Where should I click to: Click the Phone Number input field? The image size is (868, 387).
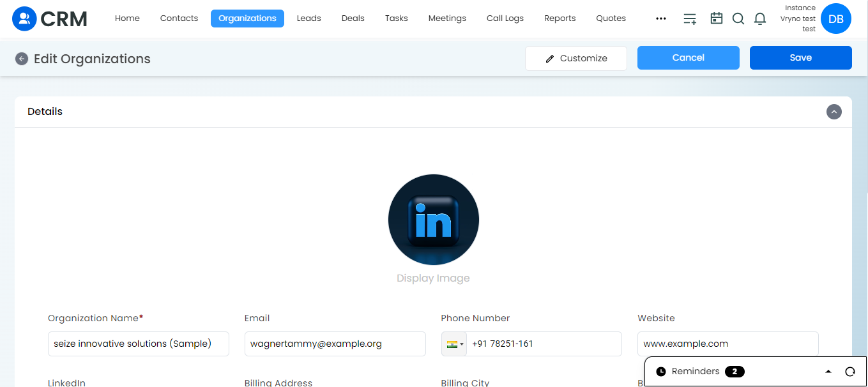click(x=544, y=344)
